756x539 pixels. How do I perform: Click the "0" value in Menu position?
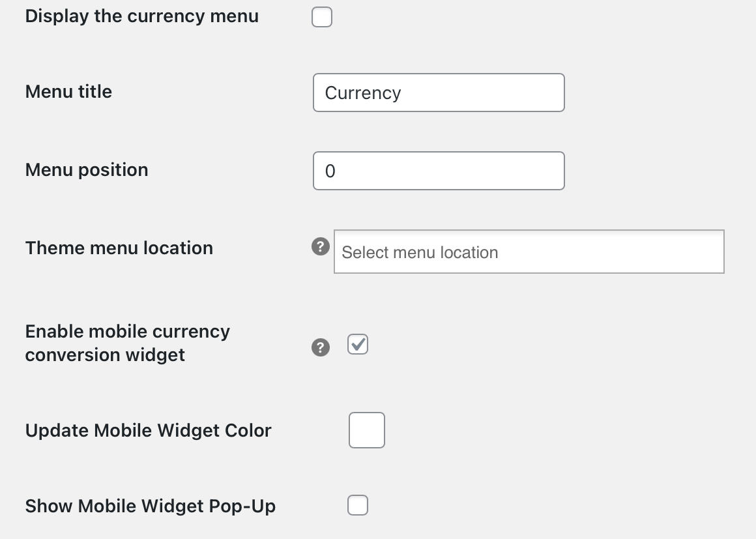tap(330, 171)
